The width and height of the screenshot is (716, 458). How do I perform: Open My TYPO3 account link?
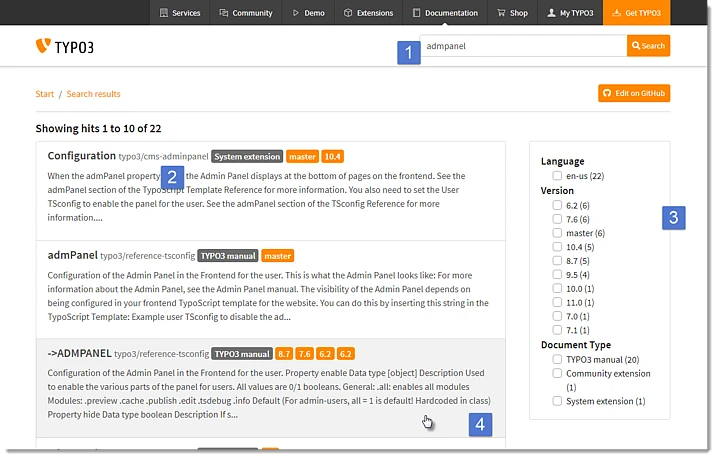pos(571,13)
